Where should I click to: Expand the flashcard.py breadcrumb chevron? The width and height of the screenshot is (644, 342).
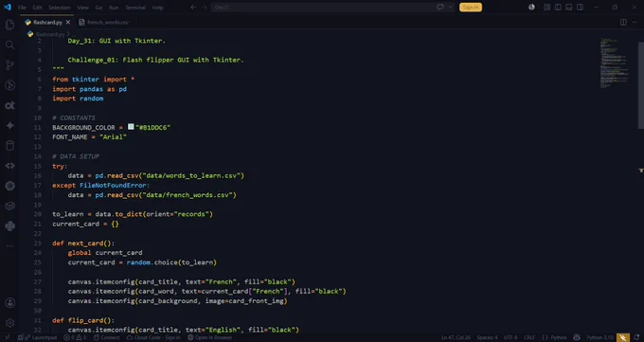68,34
